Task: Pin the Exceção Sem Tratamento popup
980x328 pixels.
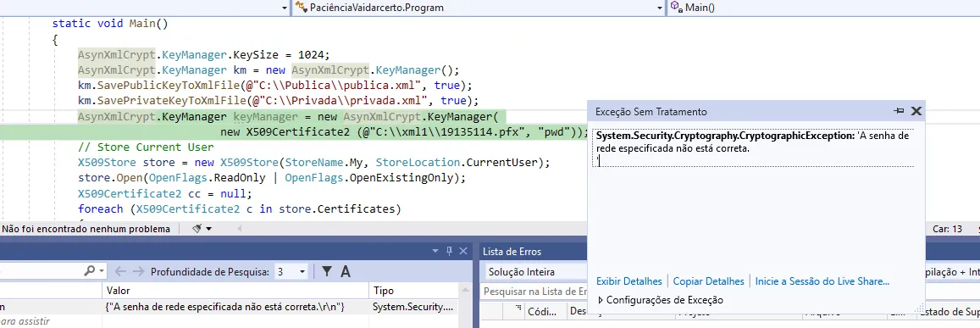Action: (899, 111)
